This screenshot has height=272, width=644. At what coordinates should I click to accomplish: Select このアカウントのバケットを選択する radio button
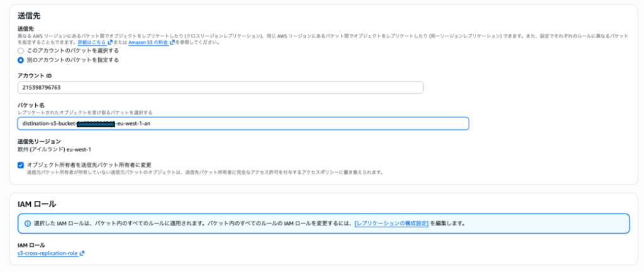tap(21, 51)
